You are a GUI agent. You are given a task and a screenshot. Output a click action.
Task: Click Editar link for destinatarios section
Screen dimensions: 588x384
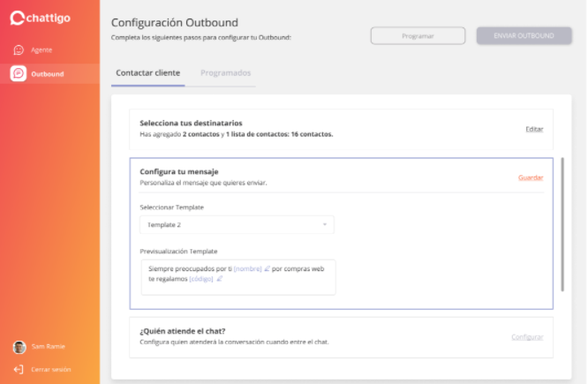[x=534, y=129]
